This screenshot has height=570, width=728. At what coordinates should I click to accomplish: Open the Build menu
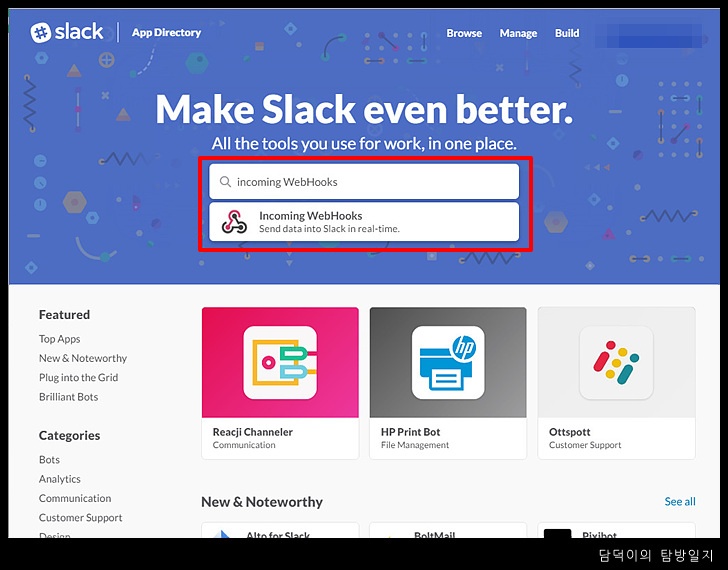pyautogui.click(x=567, y=33)
